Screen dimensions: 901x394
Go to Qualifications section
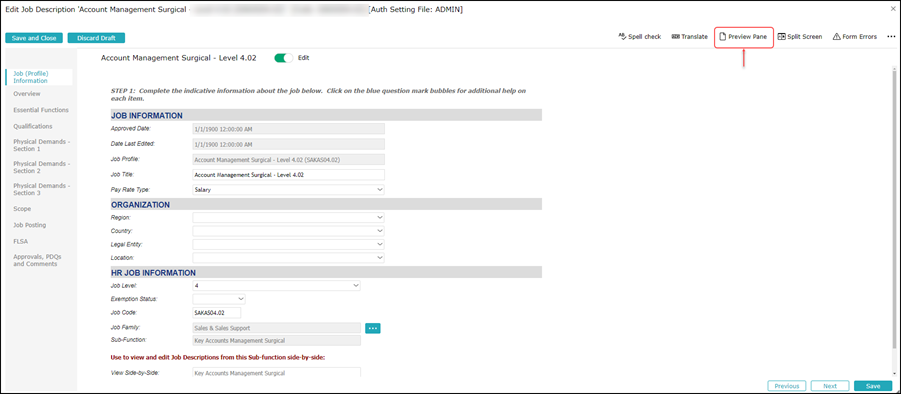[x=33, y=126]
